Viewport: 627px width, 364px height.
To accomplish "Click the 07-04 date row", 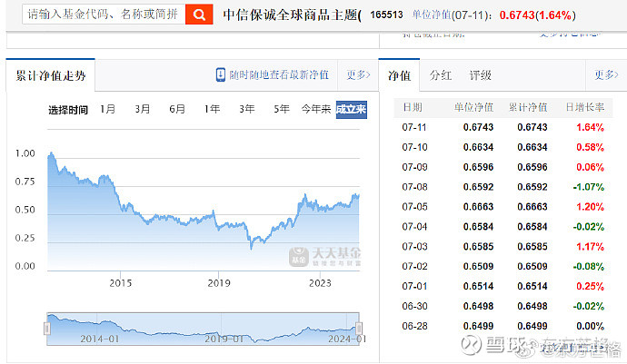I will (x=503, y=227).
